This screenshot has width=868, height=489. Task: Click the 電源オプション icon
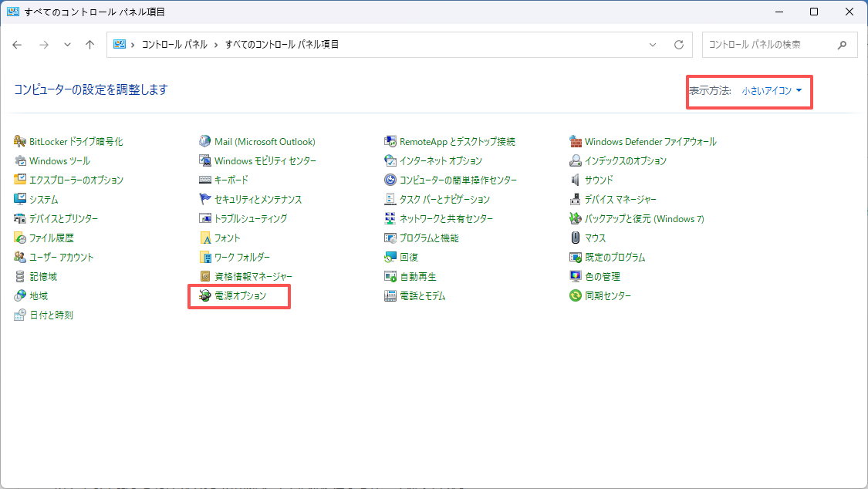pos(204,296)
